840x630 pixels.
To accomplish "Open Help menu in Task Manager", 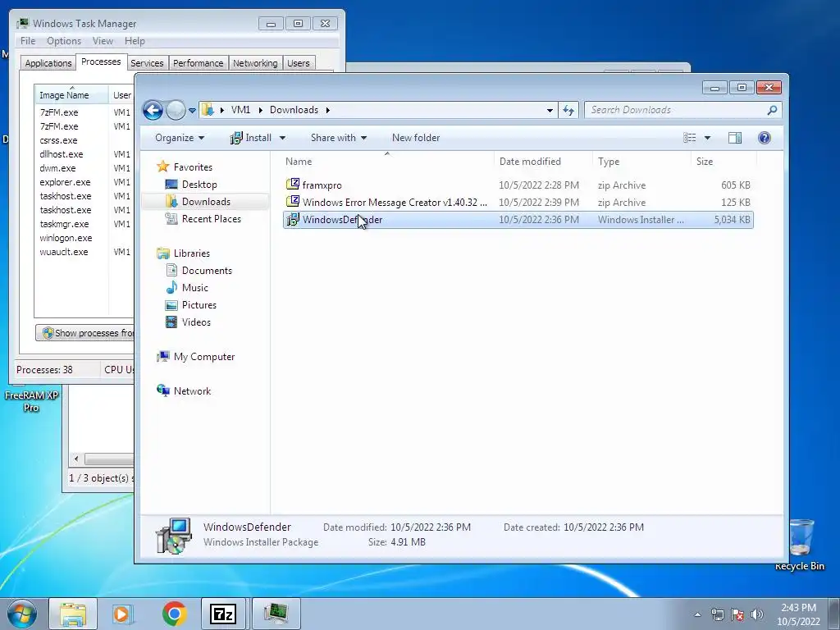I will pos(135,41).
